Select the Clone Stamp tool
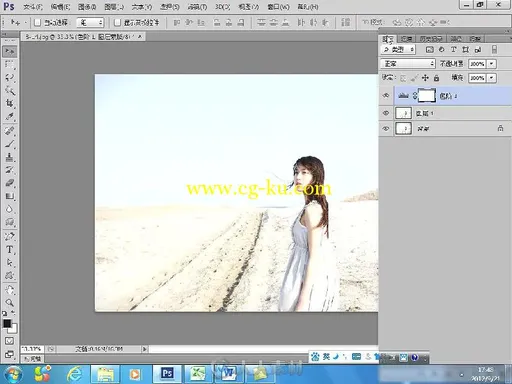This screenshot has height=384, width=512. [10, 157]
